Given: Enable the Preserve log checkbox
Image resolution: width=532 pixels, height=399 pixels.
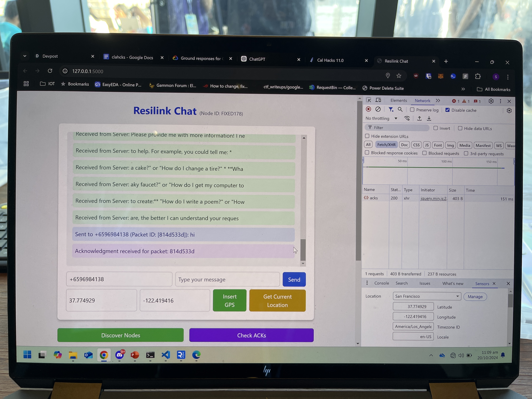Looking at the screenshot, I should point(412,110).
